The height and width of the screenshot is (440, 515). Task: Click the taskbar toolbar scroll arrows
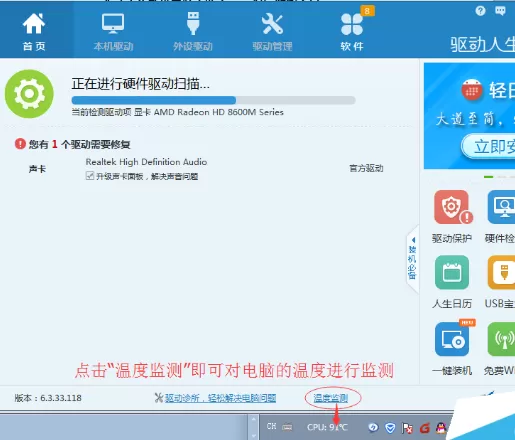pyautogui.click(x=254, y=427)
